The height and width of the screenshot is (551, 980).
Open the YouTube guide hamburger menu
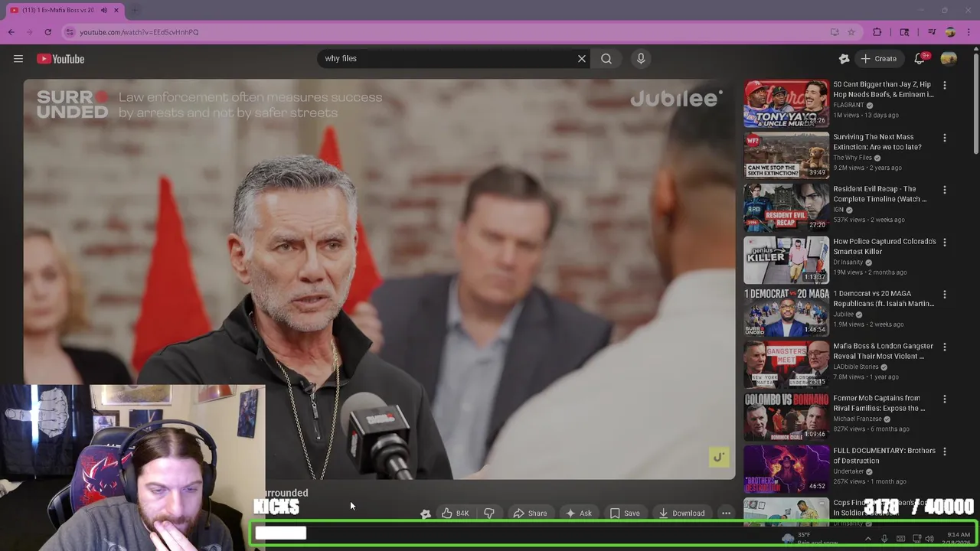18,59
